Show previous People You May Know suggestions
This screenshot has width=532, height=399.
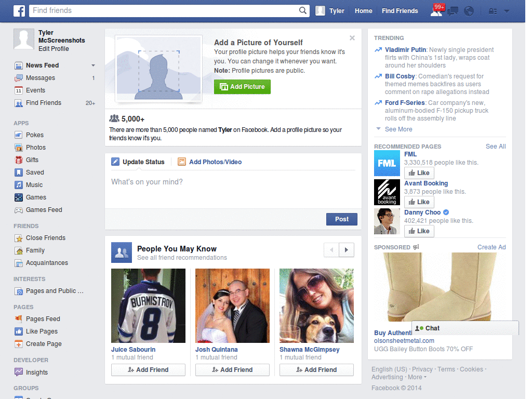coord(331,250)
